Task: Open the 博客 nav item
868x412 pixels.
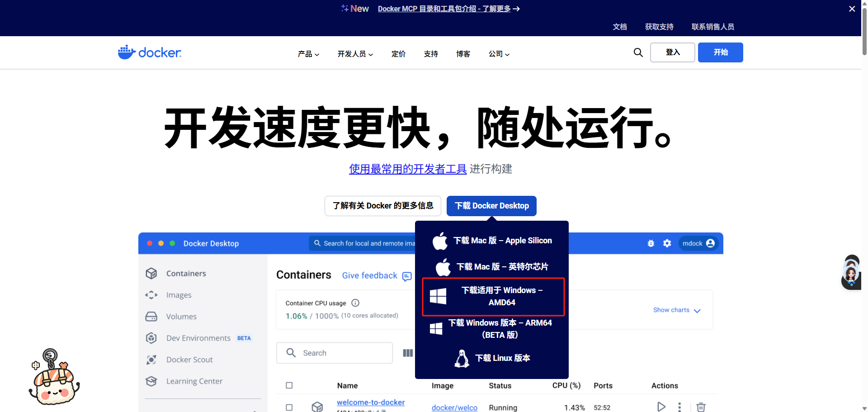Action: (463, 54)
